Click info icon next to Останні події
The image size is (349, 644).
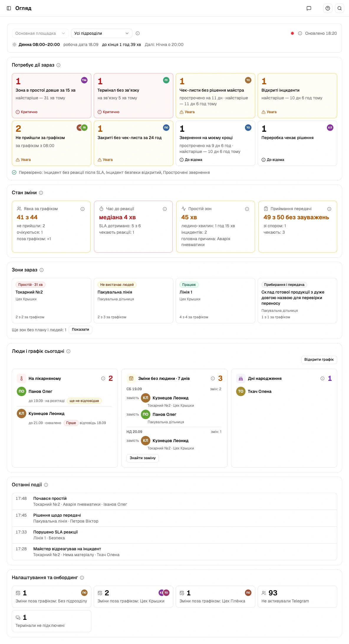pyautogui.click(x=46, y=485)
